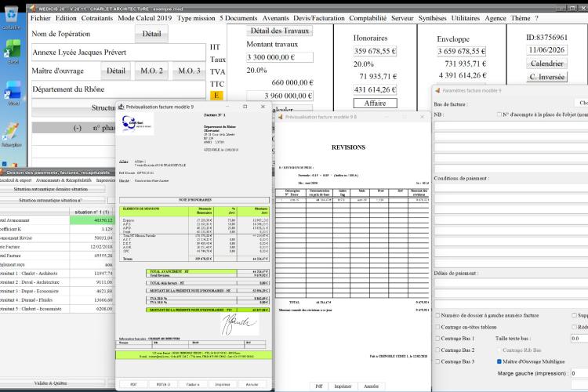Open the Devis/Facturation menu
588x392 pixels.
[319, 18]
